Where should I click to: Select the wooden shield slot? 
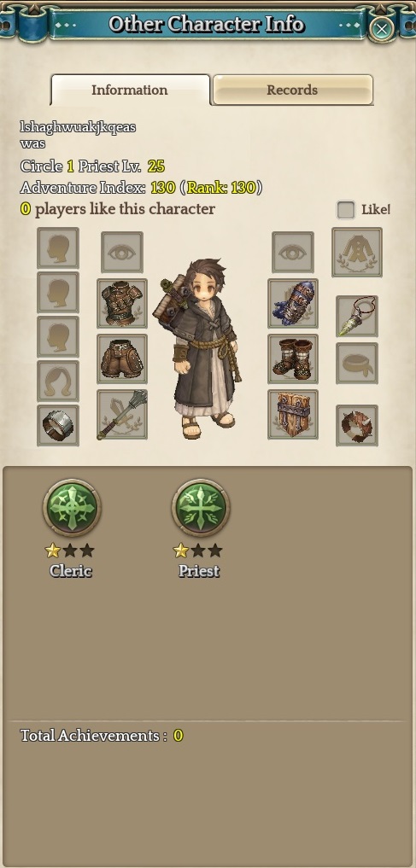(292, 414)
